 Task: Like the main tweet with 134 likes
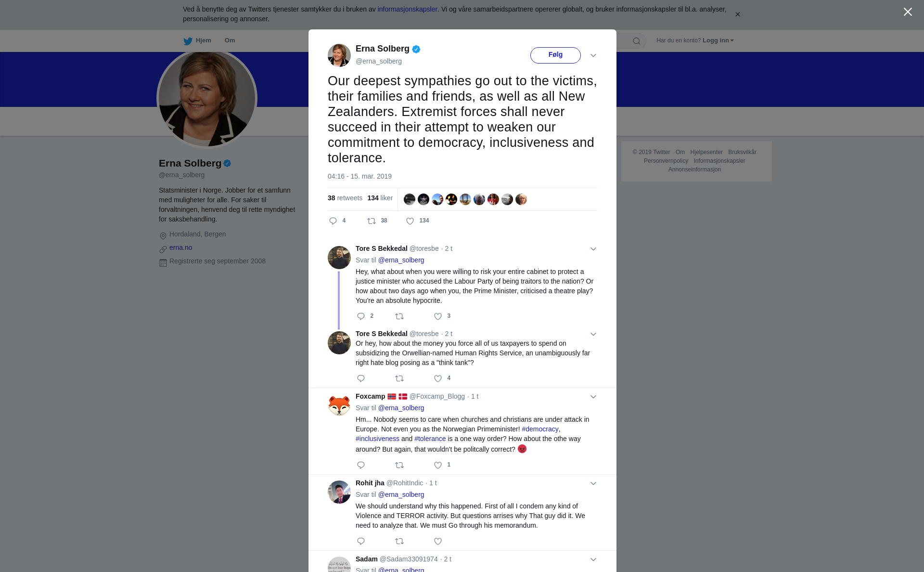pos(410,221)
